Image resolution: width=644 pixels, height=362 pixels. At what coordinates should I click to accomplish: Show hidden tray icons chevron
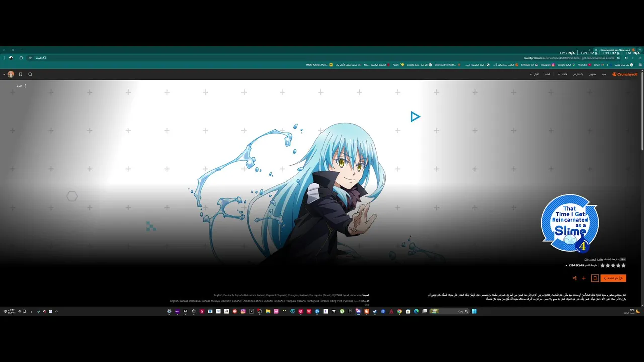(56, 311)
